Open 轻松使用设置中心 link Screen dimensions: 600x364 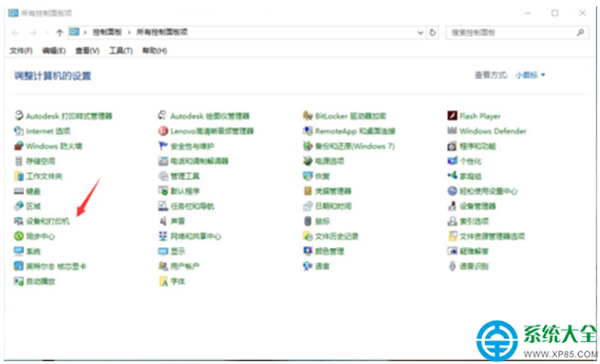point(489,191)
